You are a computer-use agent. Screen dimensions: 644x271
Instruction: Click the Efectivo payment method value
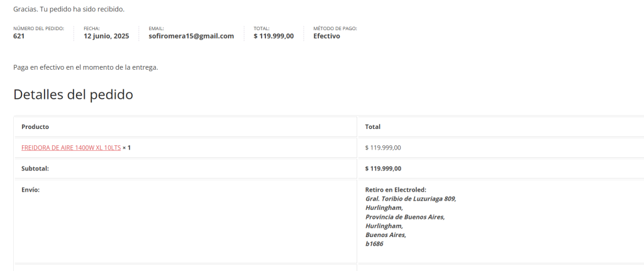pyautogui.click(x=326, y=36)
